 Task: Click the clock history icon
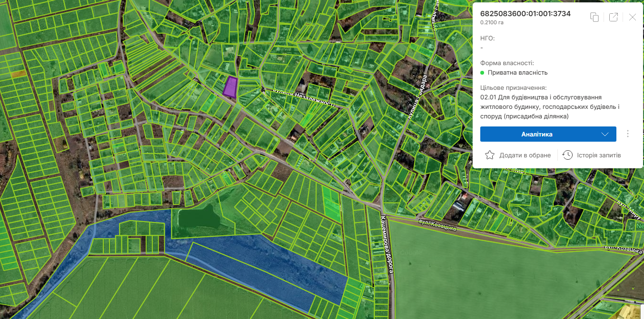click(x=567, y=155)
